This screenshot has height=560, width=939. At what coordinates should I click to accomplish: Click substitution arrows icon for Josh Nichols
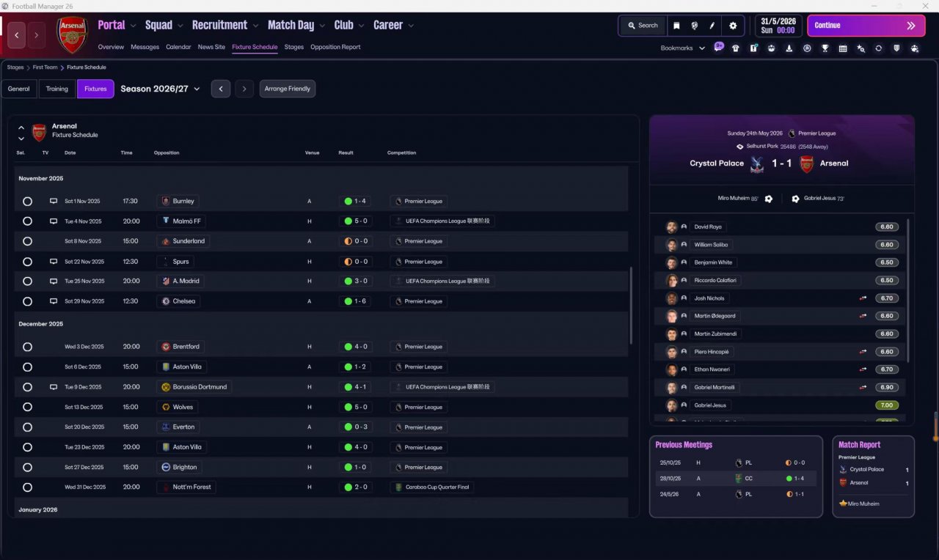(x=863, y=298)
